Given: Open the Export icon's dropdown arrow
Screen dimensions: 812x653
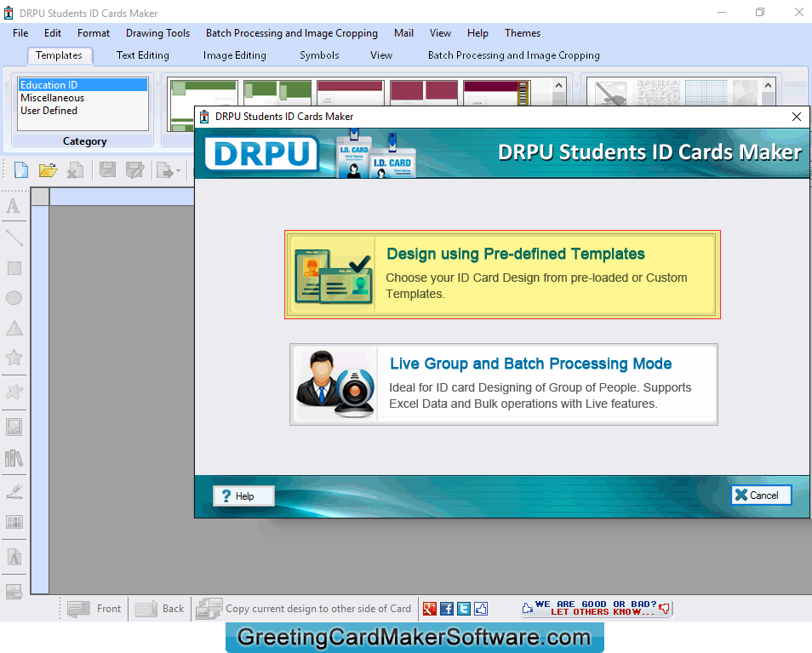Looking at the screenshot, I should coord(178,170).
